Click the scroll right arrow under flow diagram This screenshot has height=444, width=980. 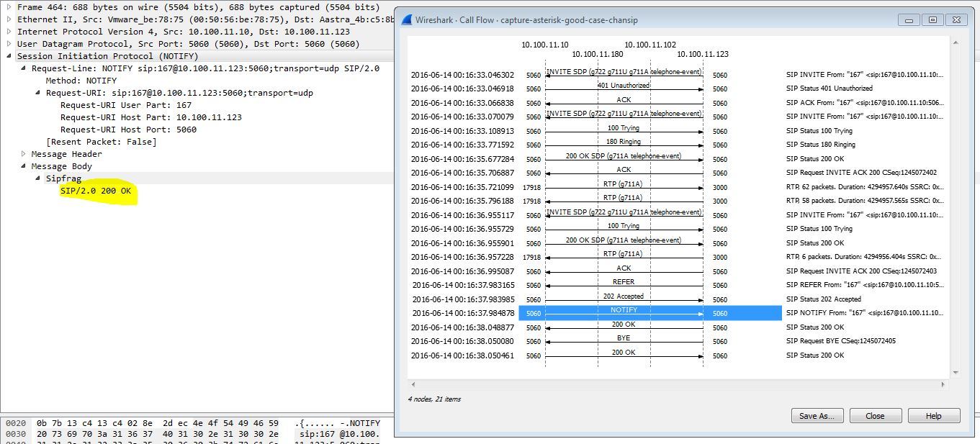(x=943, y=384)
